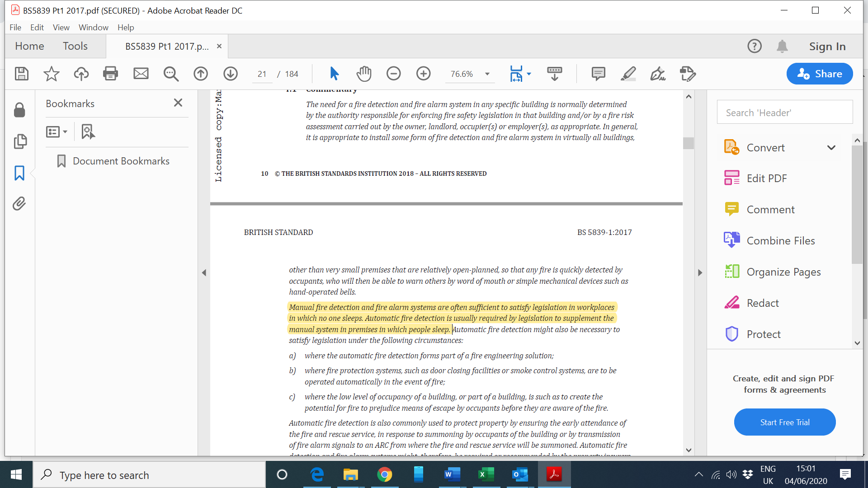Open the Page Thumbnails panel icon
The image size is (868, 488).
20,141
